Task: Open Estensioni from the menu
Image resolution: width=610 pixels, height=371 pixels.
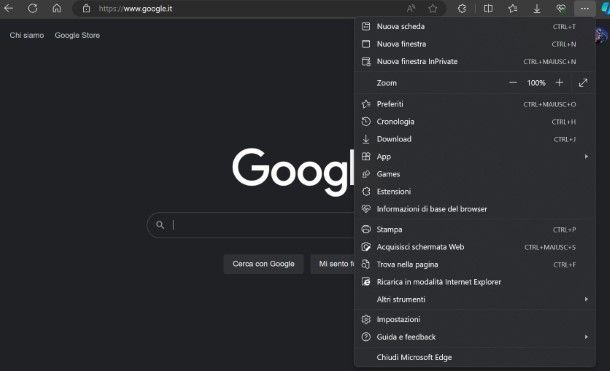Action: (x=475, y=192)
